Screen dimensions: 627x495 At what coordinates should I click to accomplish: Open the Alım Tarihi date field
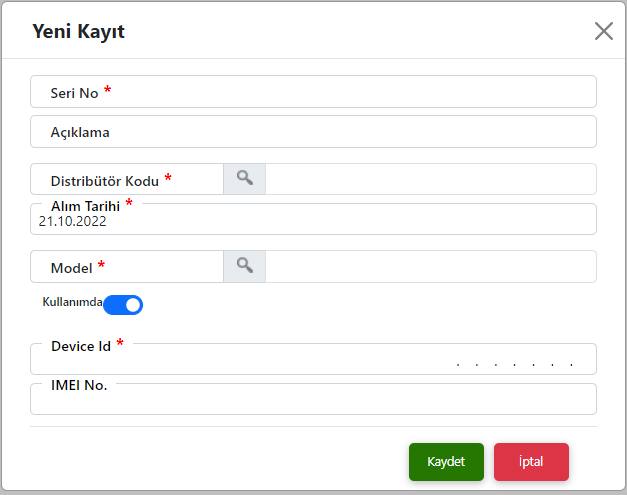click(313, 219)
